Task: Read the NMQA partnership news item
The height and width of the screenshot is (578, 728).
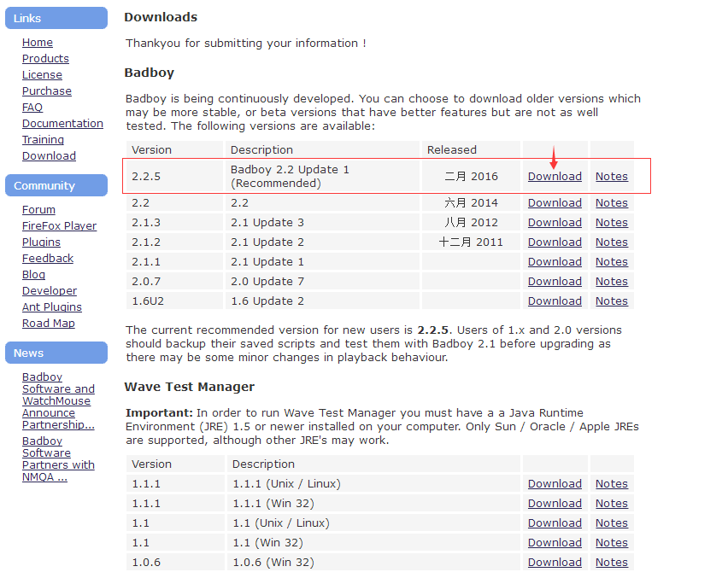Action: (58, 458)
